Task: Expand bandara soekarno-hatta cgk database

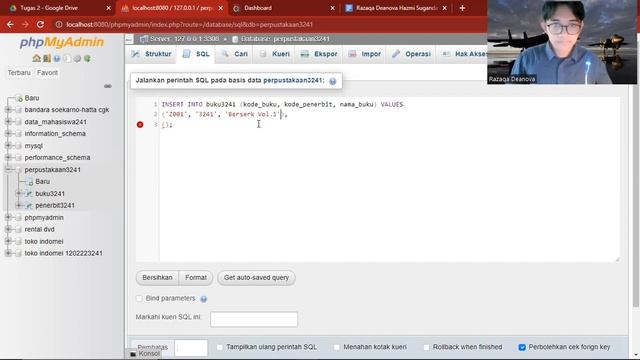Action: (x=8, y=110)
